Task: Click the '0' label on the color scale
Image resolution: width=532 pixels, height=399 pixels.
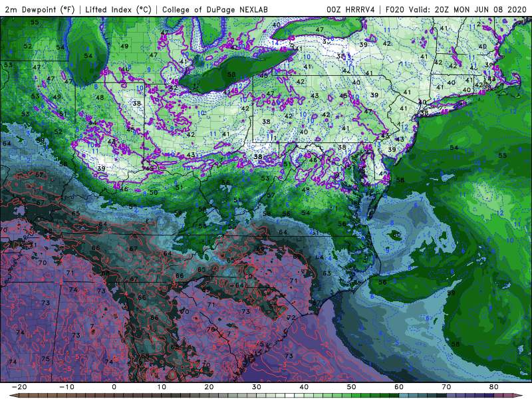Action: coord(114,387)
